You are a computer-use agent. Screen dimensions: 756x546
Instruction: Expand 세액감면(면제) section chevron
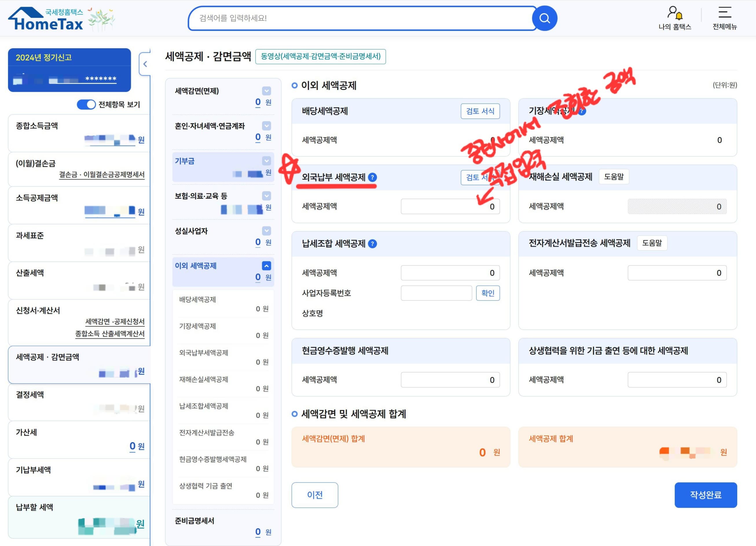(x=266, y=91)
